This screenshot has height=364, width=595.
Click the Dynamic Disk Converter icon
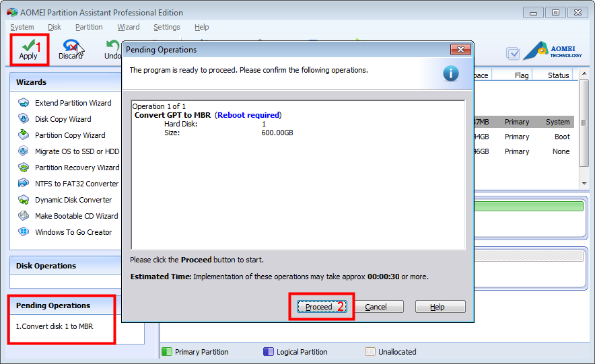coord(24,200)
